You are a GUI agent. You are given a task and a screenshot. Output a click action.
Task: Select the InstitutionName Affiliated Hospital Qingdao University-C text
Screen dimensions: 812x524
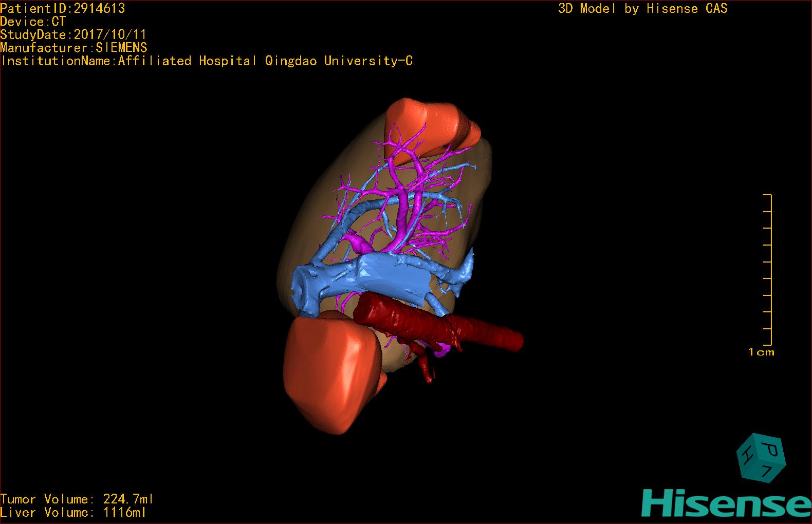(207, 61)
